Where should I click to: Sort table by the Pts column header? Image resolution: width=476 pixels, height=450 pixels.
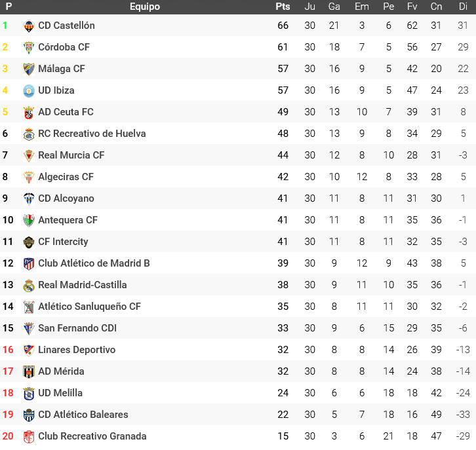coord(283,7)
